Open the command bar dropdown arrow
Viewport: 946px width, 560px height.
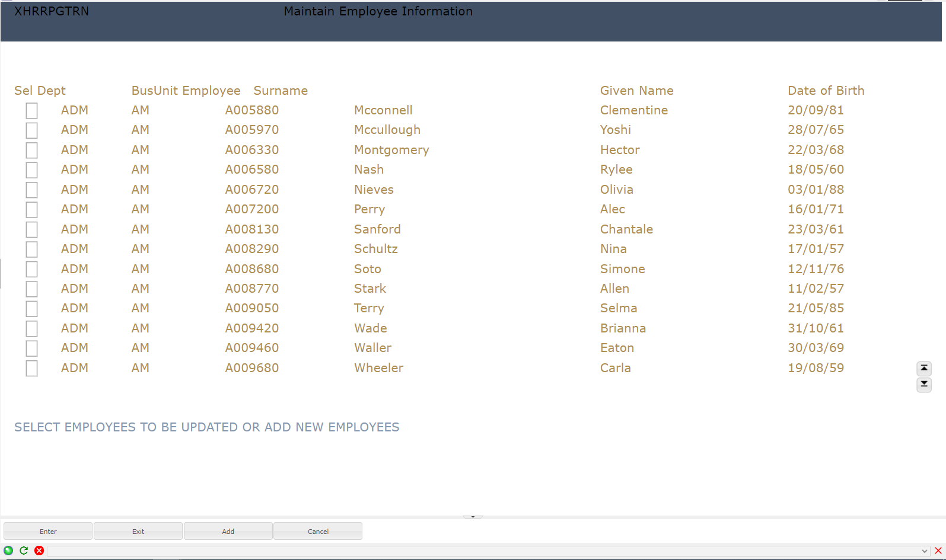[924, 551]
